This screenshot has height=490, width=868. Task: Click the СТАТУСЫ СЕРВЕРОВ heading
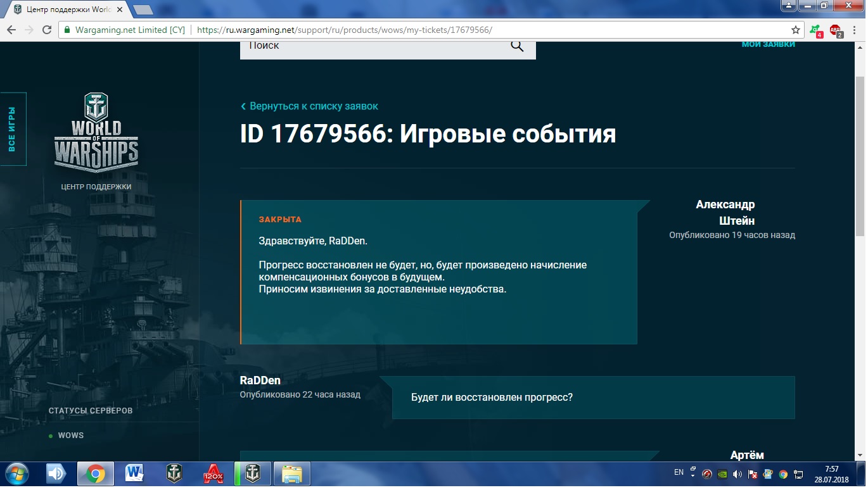[x=91, y=411]
